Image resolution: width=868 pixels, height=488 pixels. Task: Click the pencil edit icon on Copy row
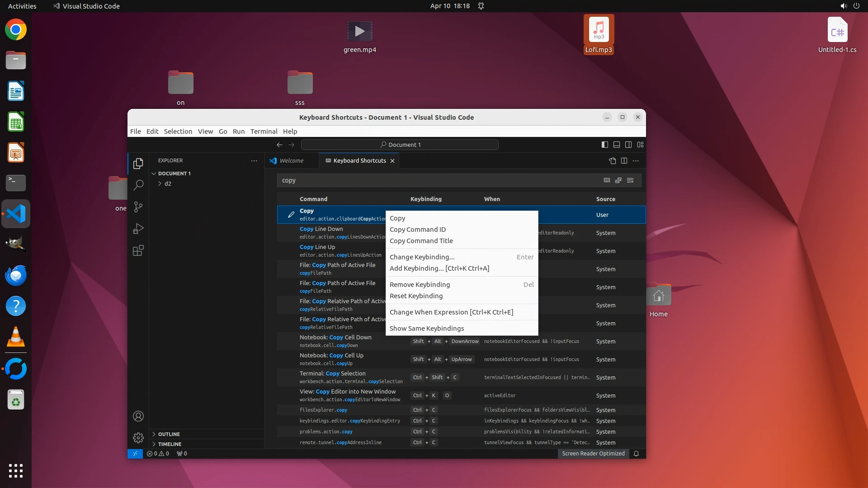coord(291,215)
